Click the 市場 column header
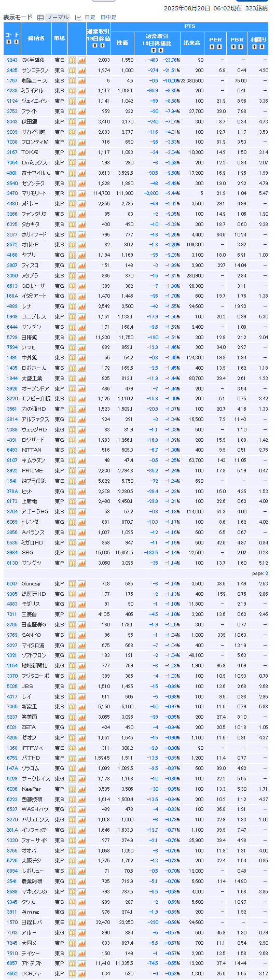This screenshot has height=980, width=276. pyautogui.click(x=59, y=38)
